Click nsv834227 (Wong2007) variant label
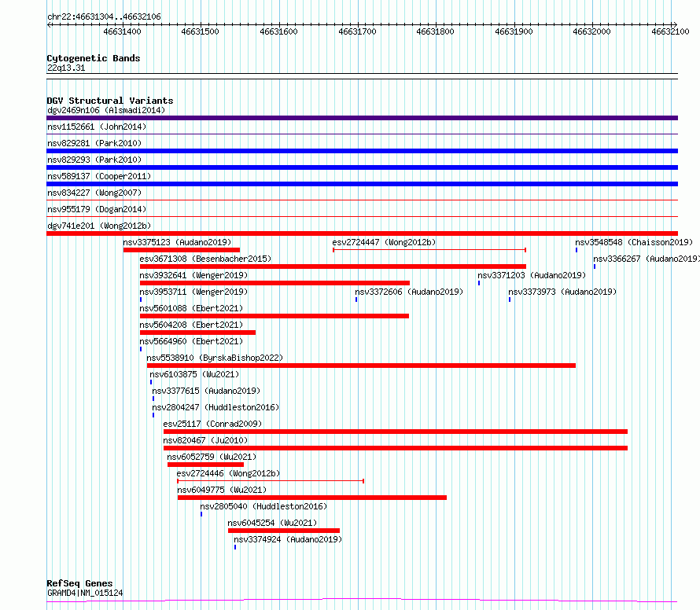700x610 pixels. [94, 193]
